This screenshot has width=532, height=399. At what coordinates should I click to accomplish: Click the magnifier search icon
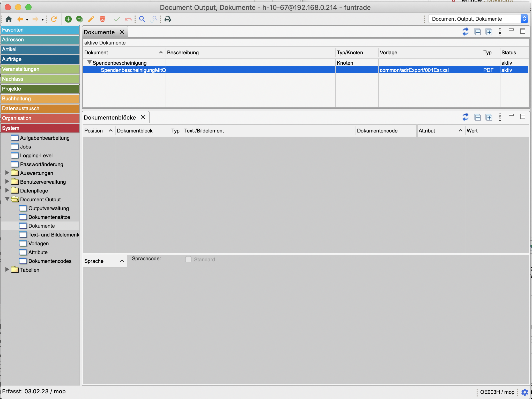coord(142,19)
